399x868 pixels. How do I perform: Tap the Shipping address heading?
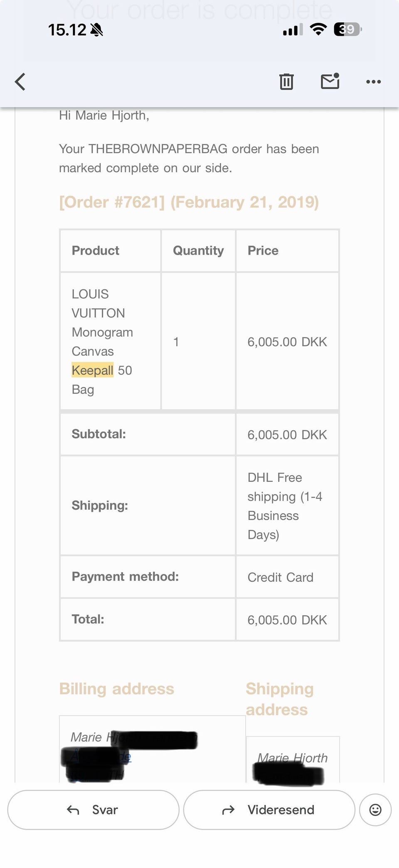(279, 699)
